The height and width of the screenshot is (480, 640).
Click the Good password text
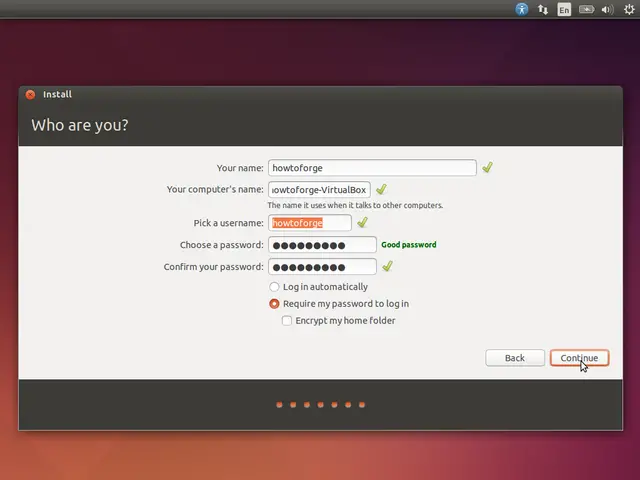[409, 245]
